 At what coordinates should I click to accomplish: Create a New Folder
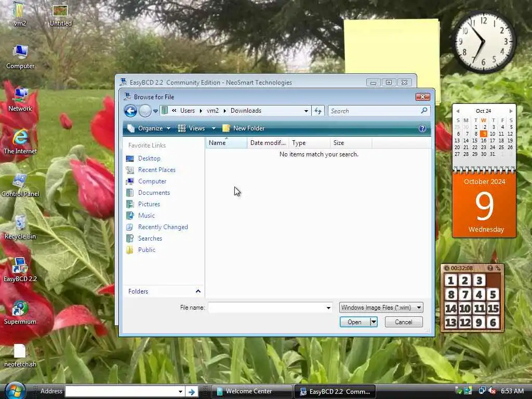click(x=244, y=128)
